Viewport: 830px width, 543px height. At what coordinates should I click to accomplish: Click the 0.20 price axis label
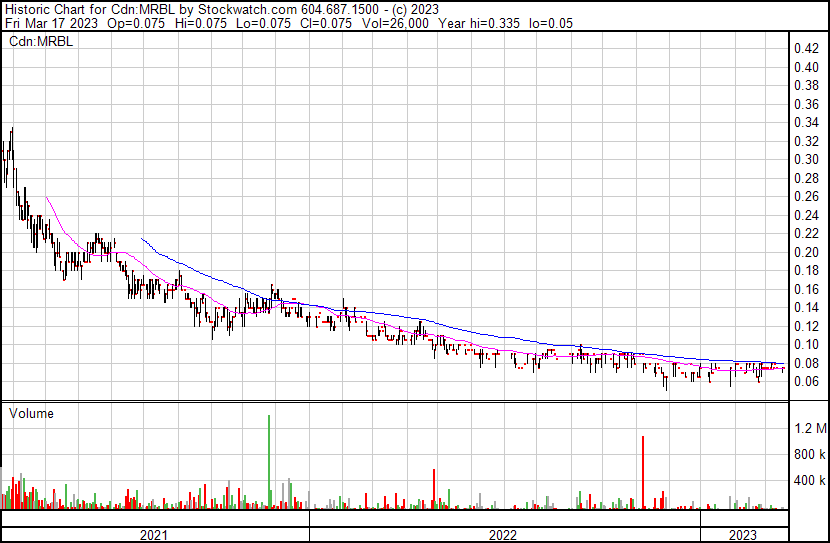click(x=806, y=252)
